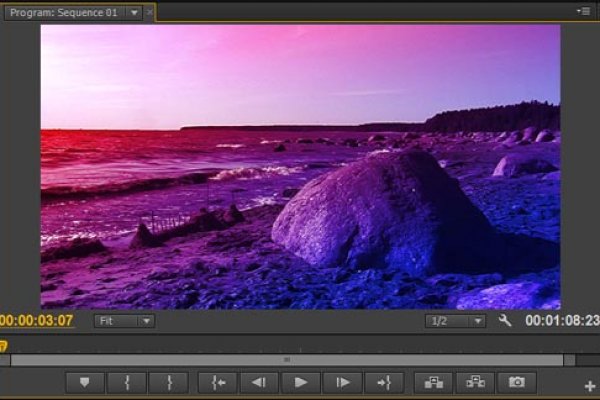The height and width of the screenshot is (400, 600).
Task: Open the Fit zoom level dropdown
Action: tap(125, 321)
